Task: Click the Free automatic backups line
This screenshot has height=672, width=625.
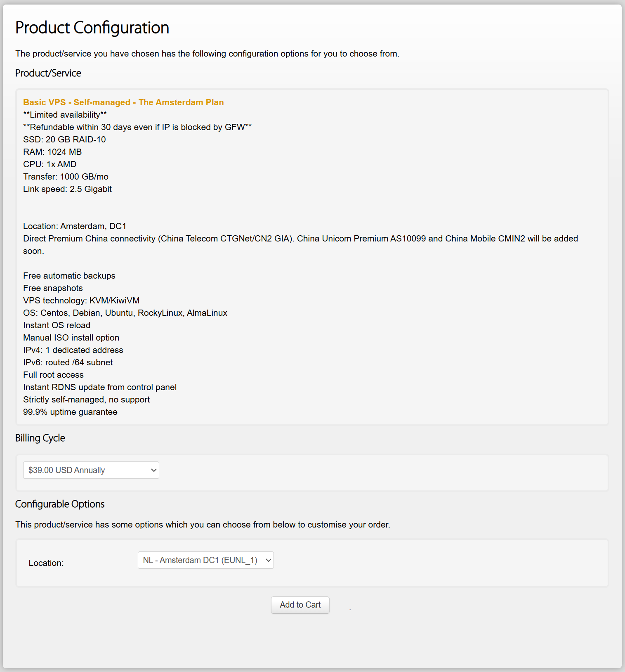Action: 69,276
